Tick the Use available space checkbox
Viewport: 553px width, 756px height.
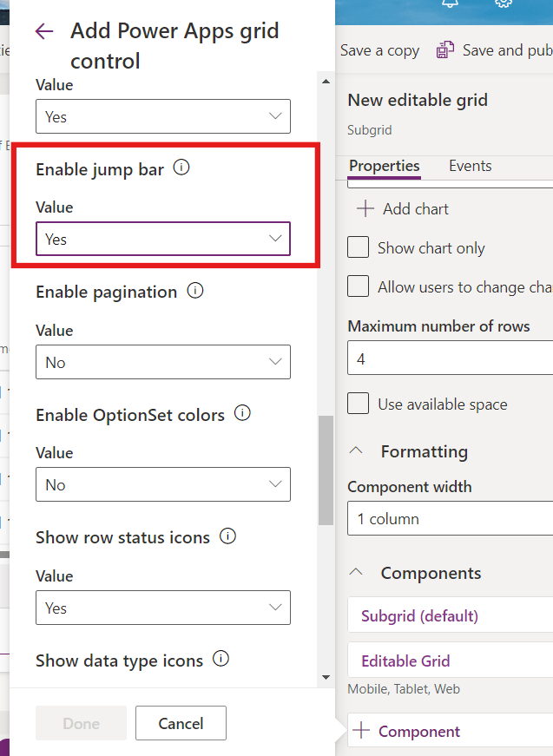tap(359, 404)
